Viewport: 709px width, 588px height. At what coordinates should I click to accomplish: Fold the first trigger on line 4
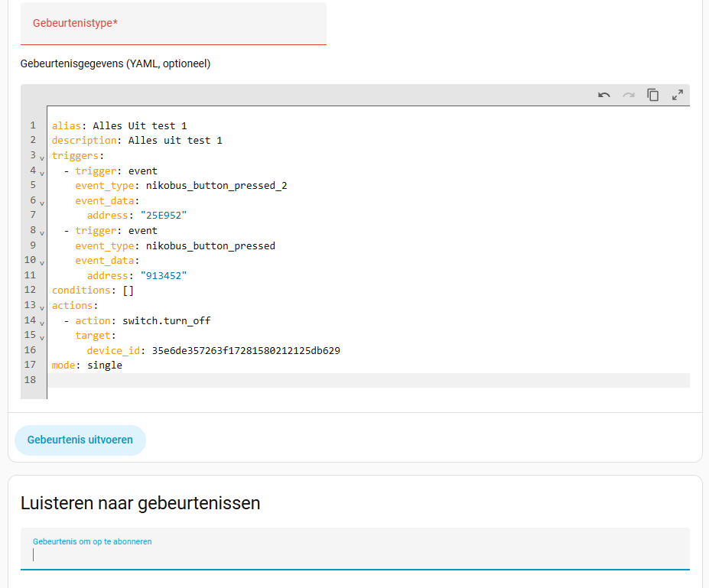pyautogui.click(x=42, y=172)
